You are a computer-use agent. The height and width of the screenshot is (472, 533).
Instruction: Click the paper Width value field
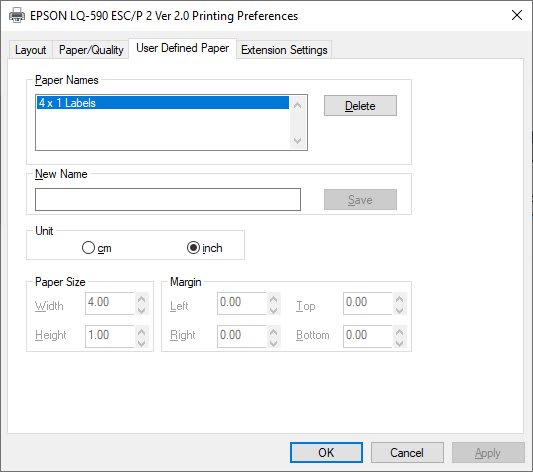point(110,303)
